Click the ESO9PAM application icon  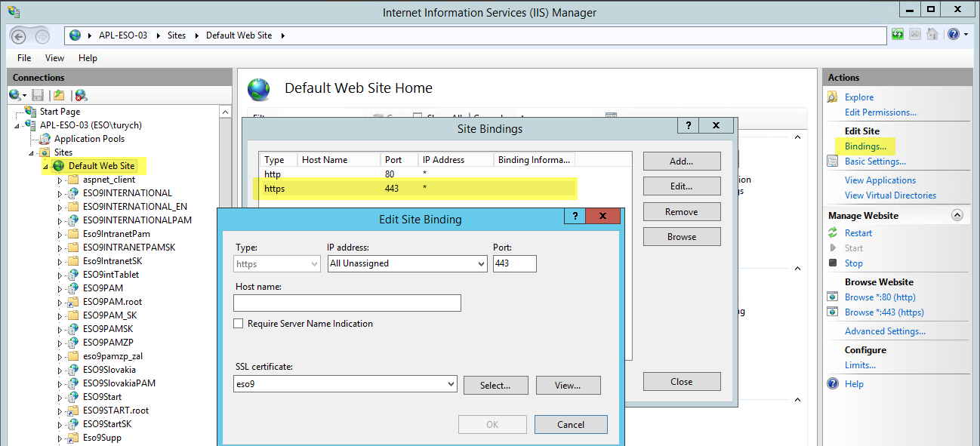point(73,288)
